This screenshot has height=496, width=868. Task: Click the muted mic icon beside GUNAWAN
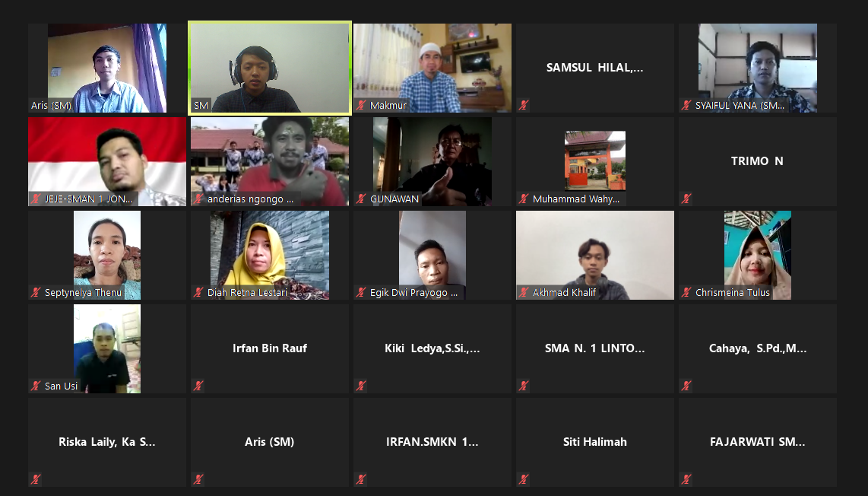(362, 199)
